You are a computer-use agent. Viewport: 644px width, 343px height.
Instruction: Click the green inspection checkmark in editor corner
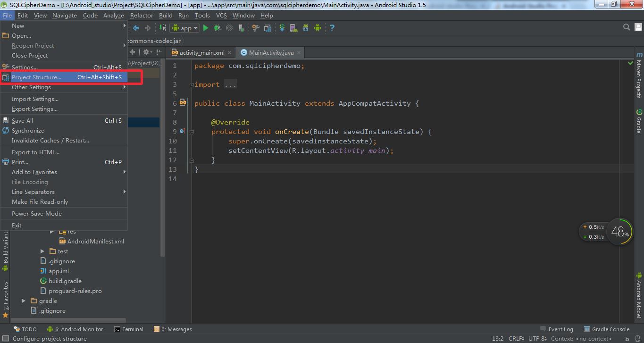pyautogui.click(x=630, y=63)
